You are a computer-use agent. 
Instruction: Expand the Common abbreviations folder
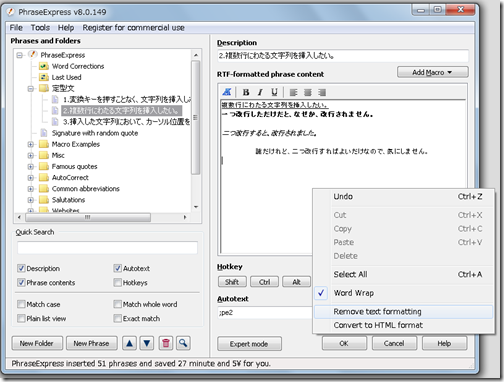point(31,189)
